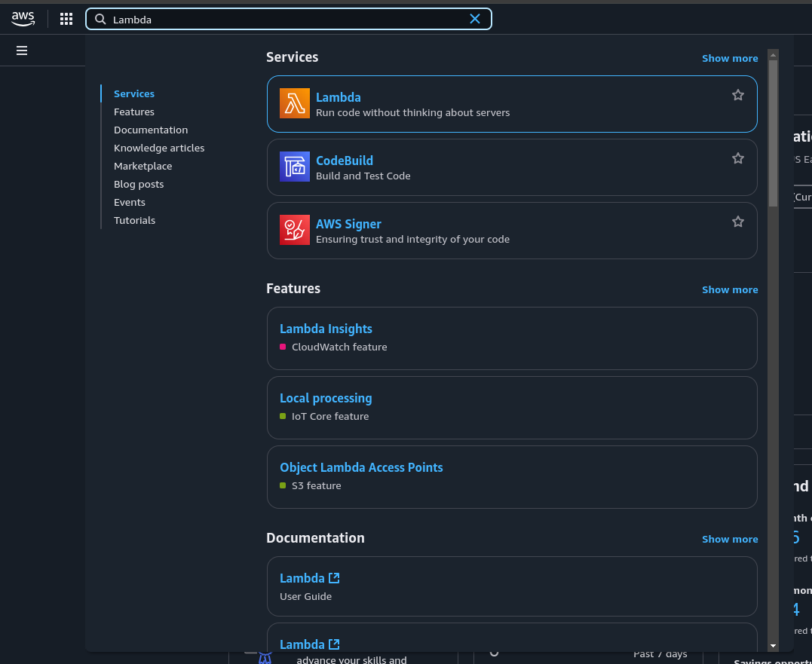812x664 pixels.
Task: Open external link icon for Lambda User Guide
Action: pyautogui.click(x=334, y=578)
